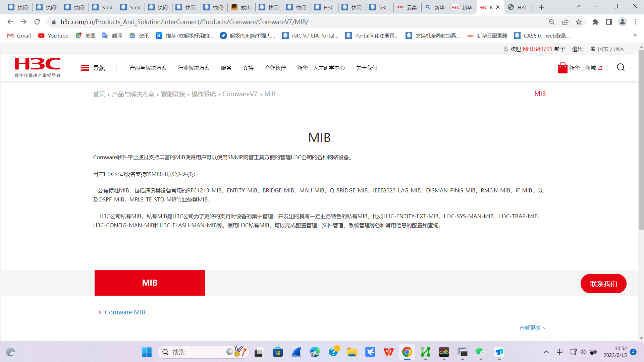Image resolution: width=644 pixels, height=362 pixels.
Task: Open Chrome from the Windows taskbar
Action: tap(407, 352)
